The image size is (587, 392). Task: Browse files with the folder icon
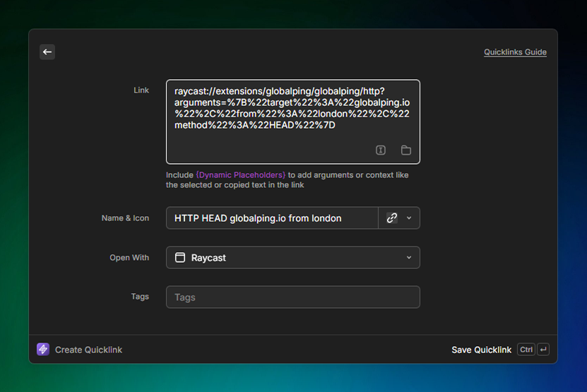(405, 150)
